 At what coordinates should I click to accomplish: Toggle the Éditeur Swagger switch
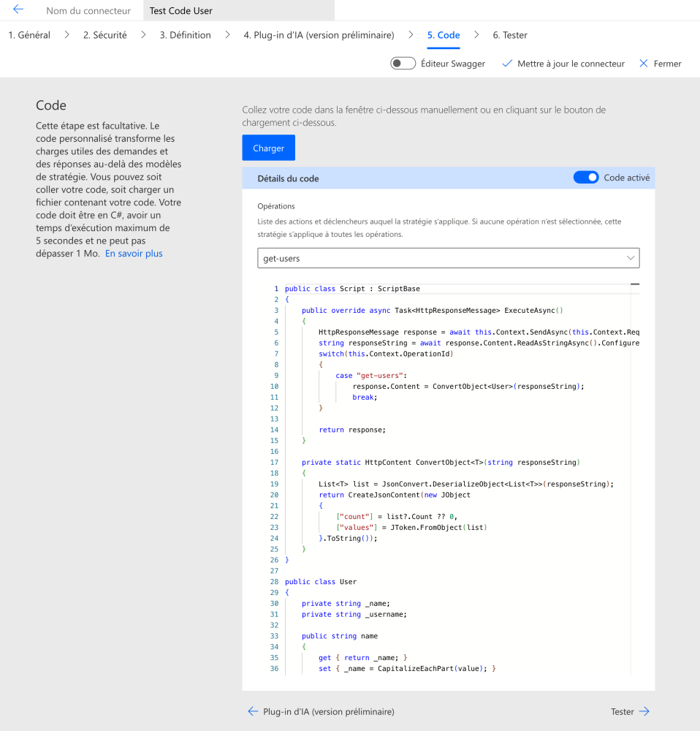pos(403,64)
